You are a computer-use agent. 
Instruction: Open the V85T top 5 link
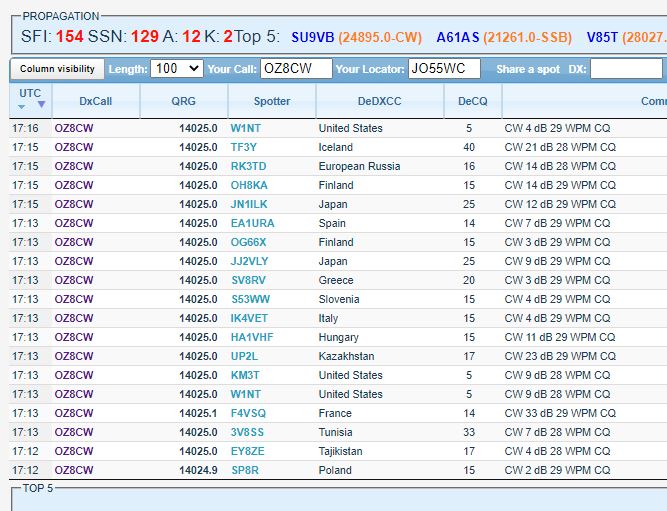click(602, 37)
